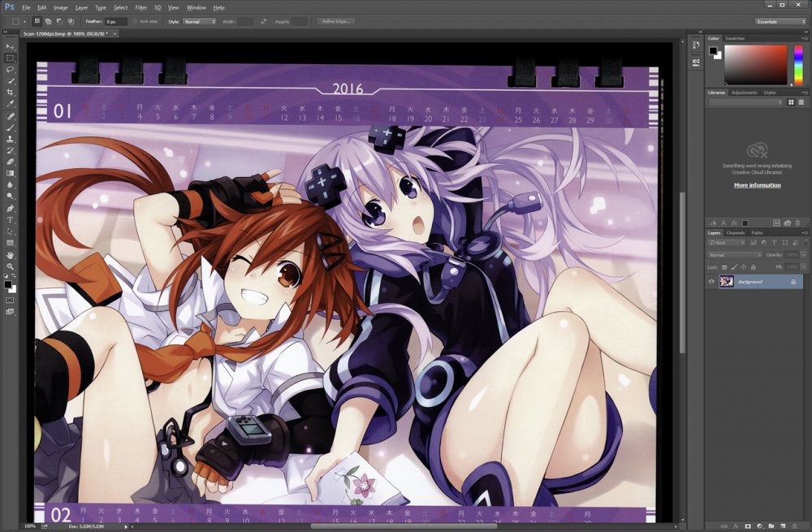Select the Move tool
This screenshot has height=532, width=812.
coord(10,46)
